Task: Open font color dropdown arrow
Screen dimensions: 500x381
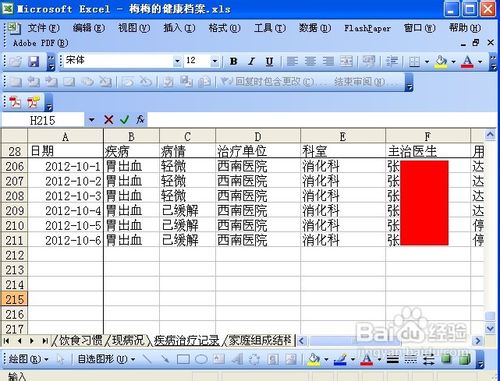Action: (x=480, y=62)
